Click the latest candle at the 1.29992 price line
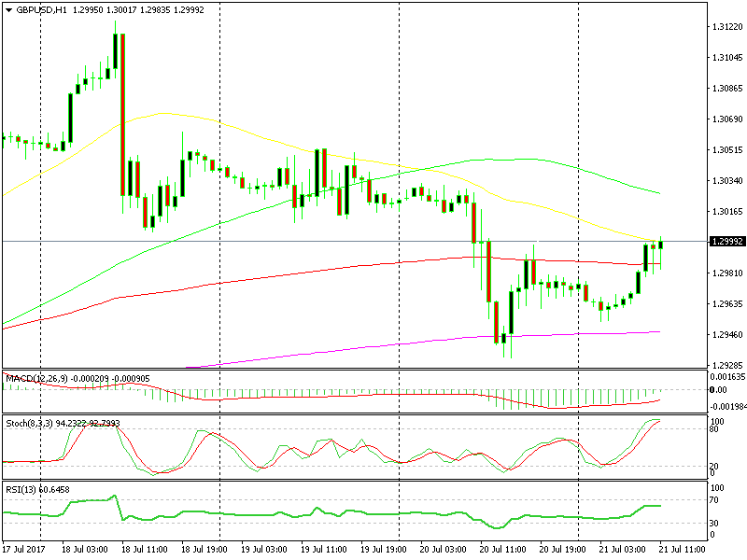Screen dimensions: 747x560 [x=661, y=245]
